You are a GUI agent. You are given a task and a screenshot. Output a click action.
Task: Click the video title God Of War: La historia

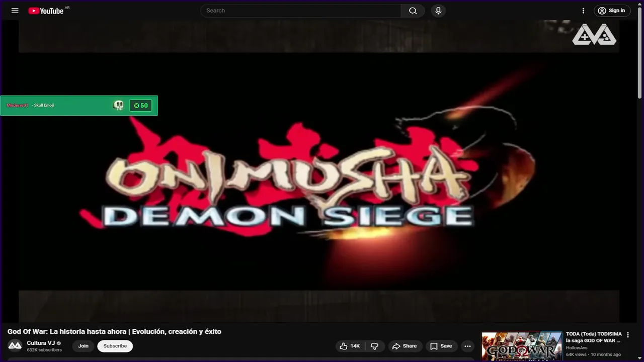(114, 331)
